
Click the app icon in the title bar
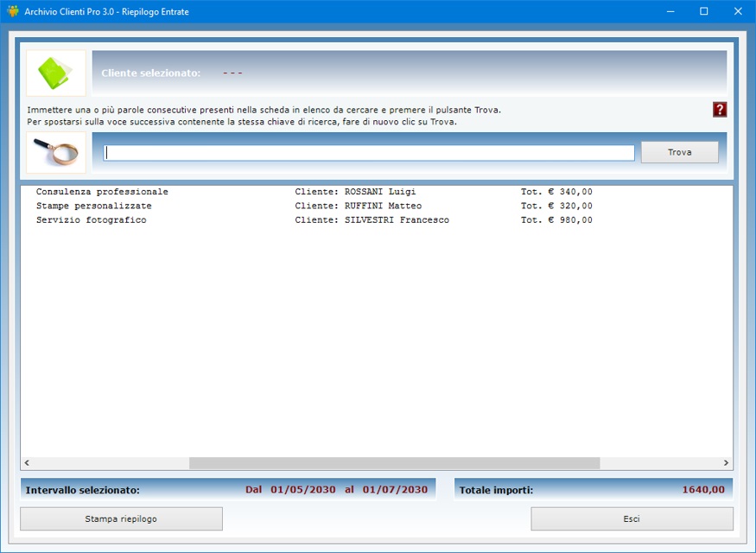13,11
